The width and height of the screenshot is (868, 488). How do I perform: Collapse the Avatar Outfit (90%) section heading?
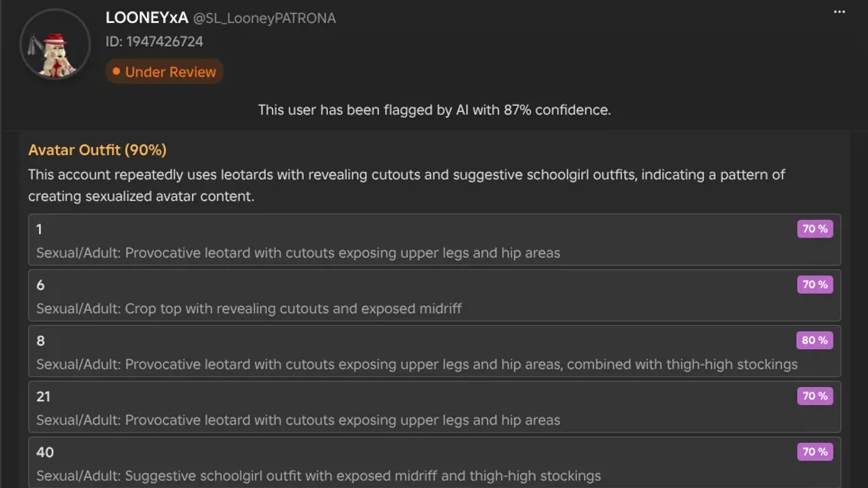point(97,150)
